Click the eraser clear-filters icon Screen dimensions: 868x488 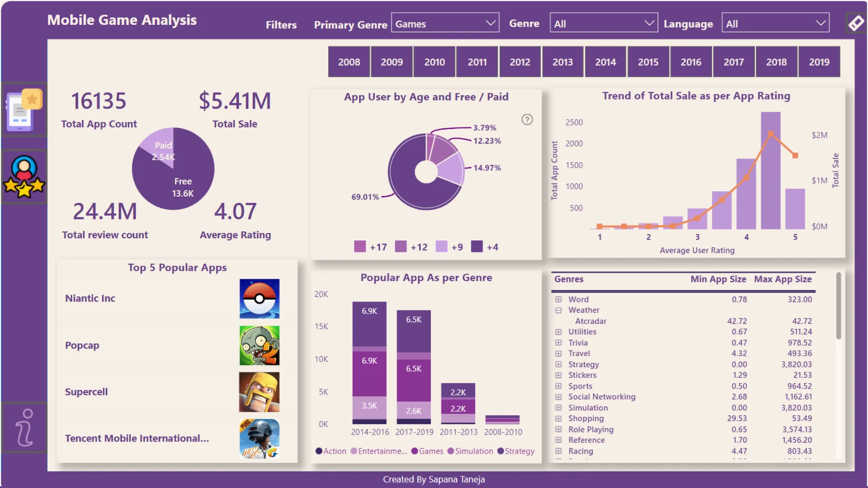[856, 23]
